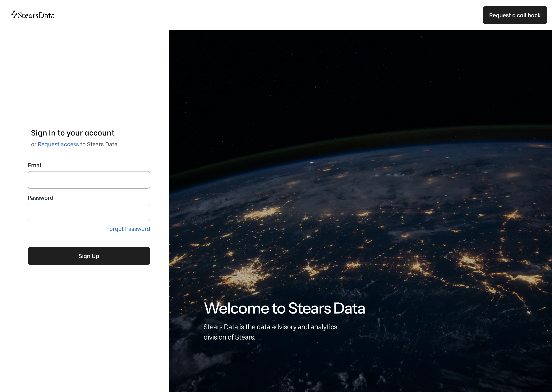Focus the Password input field
The width and height of the screenshot is (552, 392).
point(89,212)
